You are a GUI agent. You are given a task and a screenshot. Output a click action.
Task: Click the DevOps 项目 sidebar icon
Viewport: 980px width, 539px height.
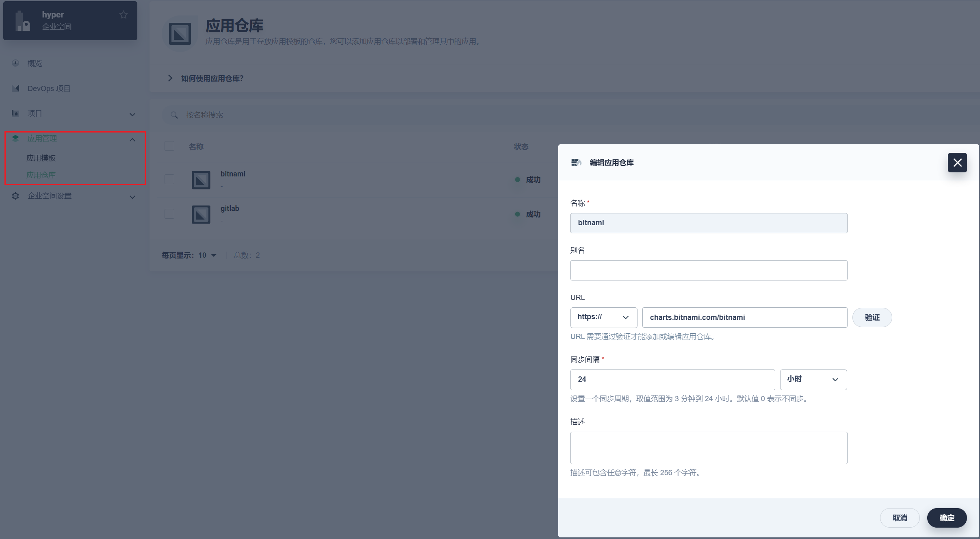point(15,88)
